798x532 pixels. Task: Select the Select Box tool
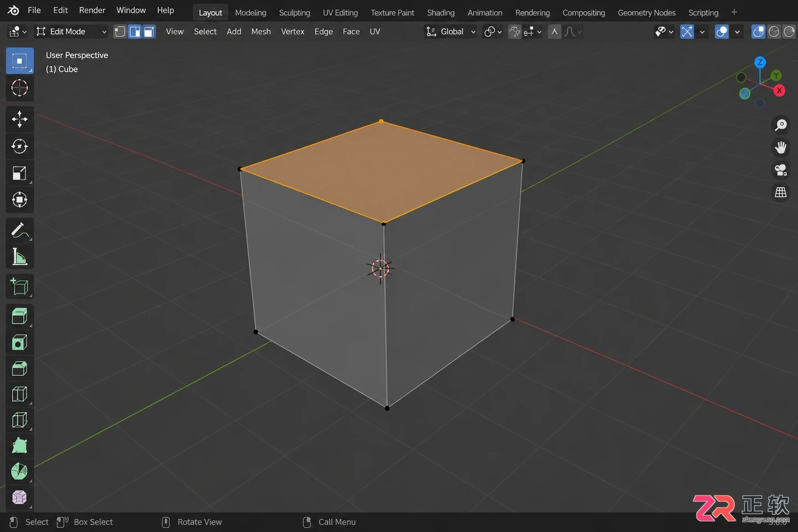tap(19, 61)
